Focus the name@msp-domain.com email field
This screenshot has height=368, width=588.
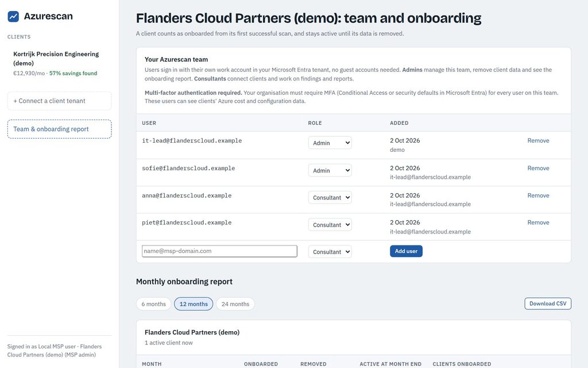219,251
